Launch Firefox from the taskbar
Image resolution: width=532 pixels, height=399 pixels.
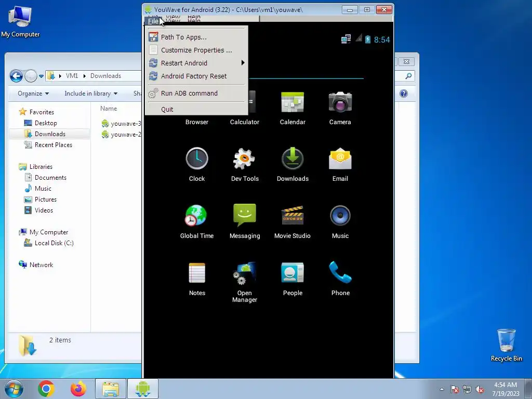coord(78,389)
